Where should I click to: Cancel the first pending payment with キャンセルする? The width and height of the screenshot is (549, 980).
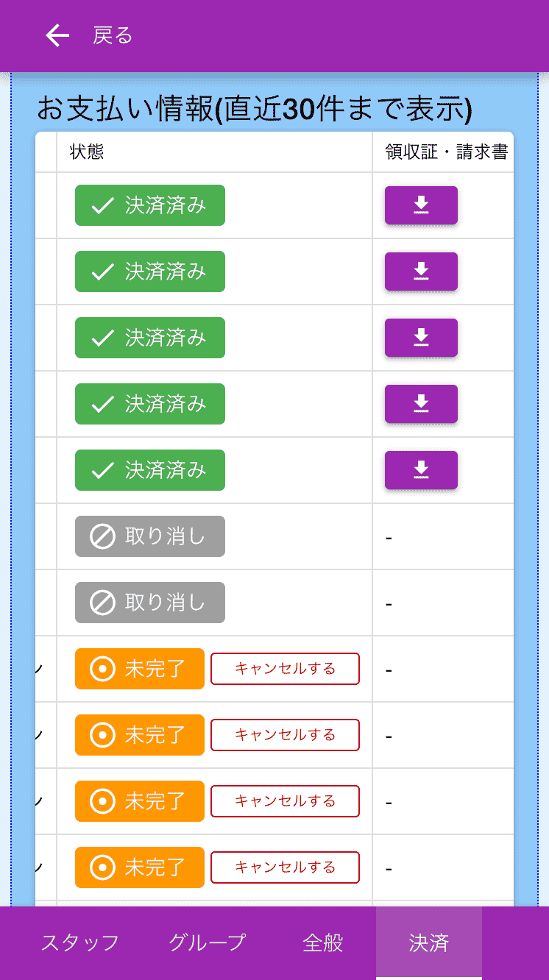[x=285, y=669]
